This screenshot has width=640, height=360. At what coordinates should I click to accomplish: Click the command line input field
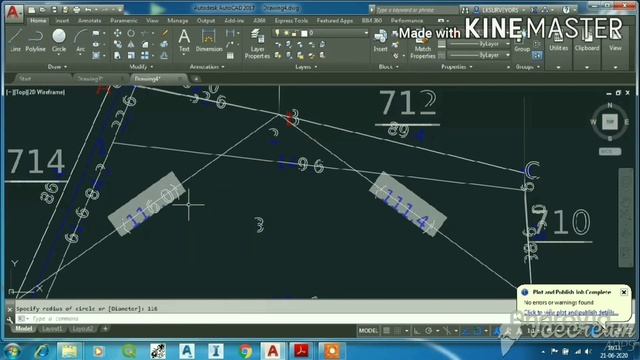coord(265,318)
